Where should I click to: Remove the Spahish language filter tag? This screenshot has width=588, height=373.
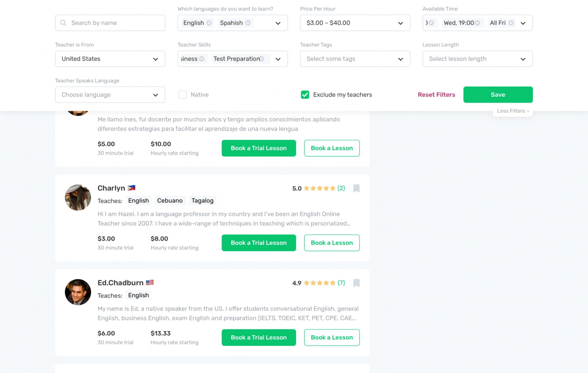click(x=248, y=23)
